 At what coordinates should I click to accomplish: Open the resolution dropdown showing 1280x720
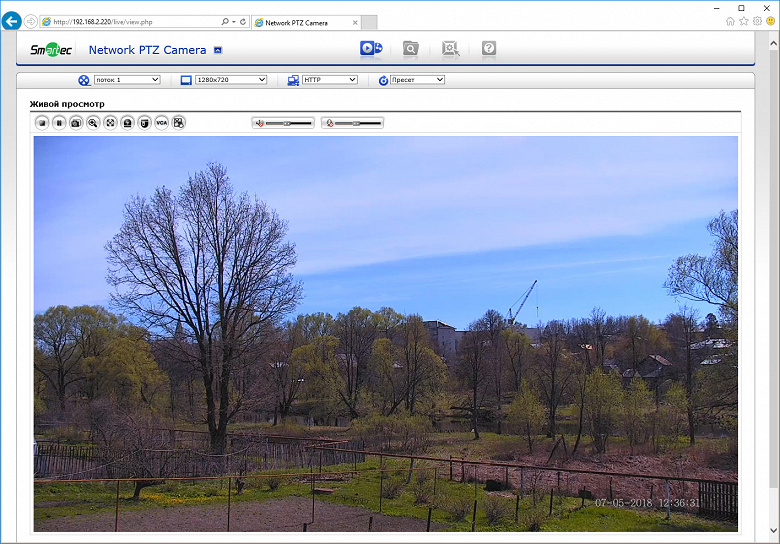point(231,80)
